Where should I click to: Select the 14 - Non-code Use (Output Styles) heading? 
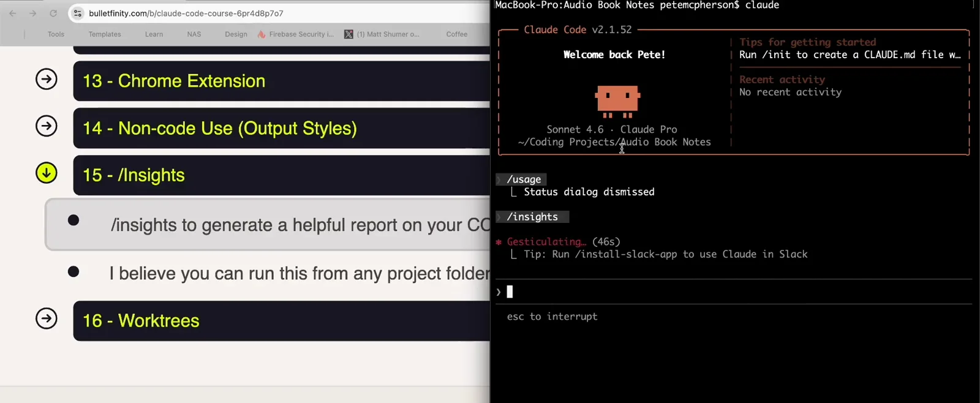coord(220,128)
